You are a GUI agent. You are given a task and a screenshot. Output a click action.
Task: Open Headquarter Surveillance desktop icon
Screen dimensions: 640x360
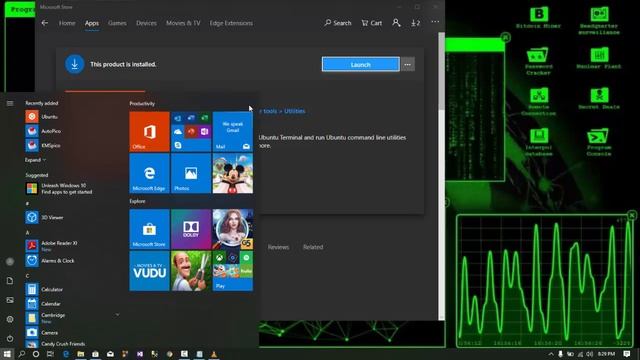click(599, 20)
